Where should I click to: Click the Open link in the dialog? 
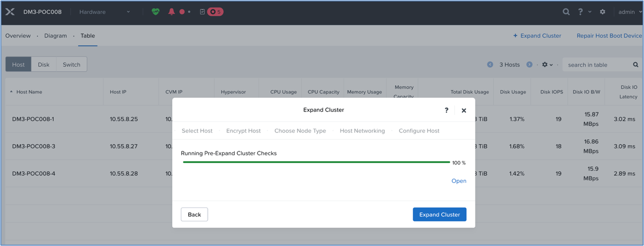point(459,181)
